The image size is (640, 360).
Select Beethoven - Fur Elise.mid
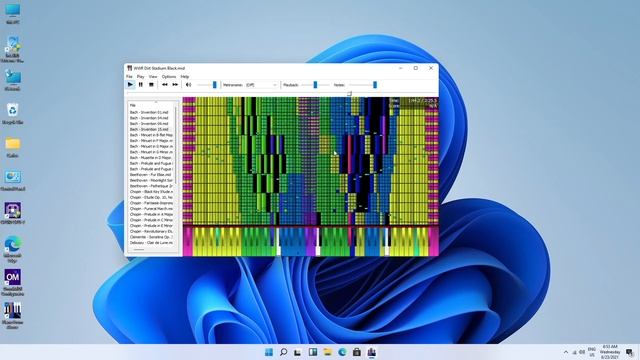[151, 174]
